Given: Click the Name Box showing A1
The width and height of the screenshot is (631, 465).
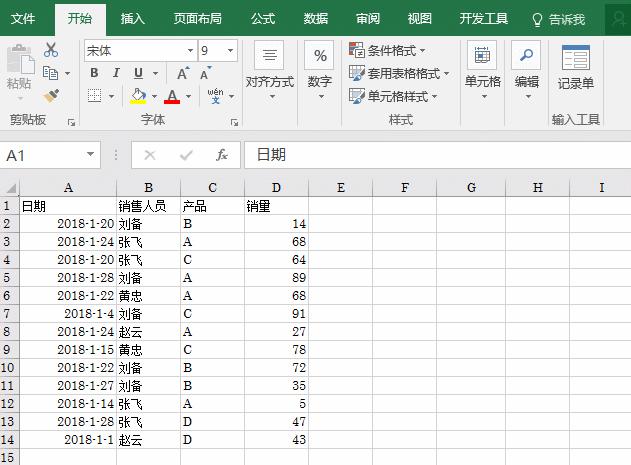Looking at the screenshot, I should point(42,155).
